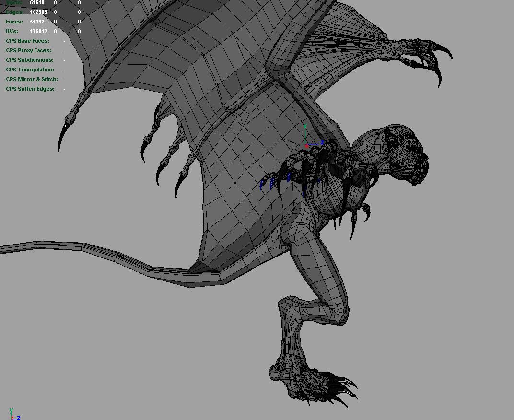Click the CPS Mirror & Stitch HUD label

click(x=32, y=79)
